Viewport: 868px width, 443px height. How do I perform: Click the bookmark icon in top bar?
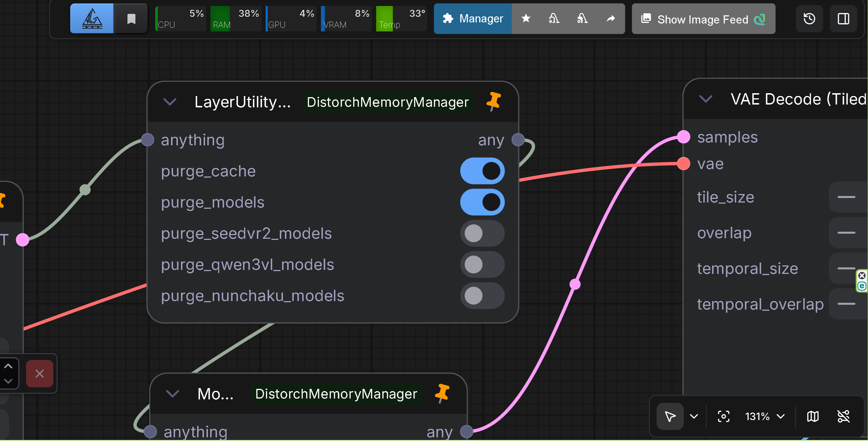[131, 18]
